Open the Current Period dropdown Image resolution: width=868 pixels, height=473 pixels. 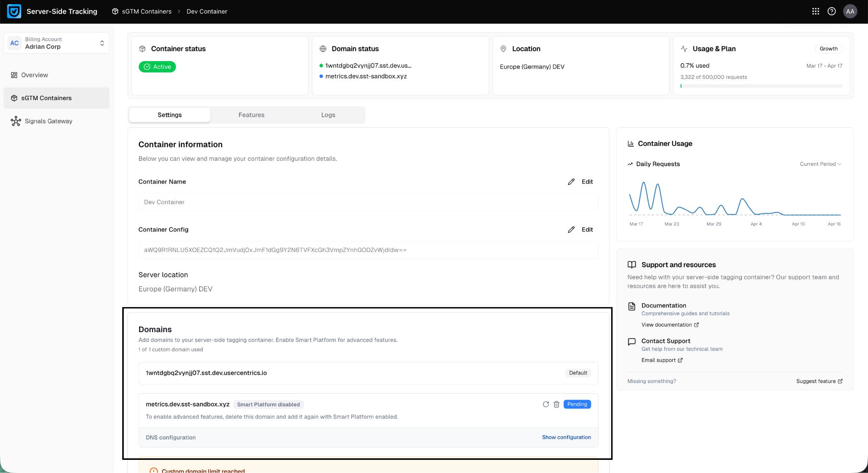point(820,164)
